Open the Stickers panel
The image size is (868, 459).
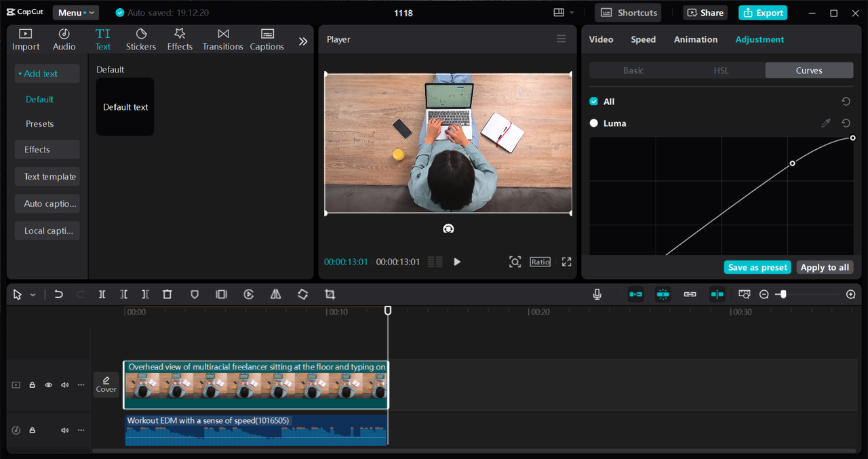point(141,39)
